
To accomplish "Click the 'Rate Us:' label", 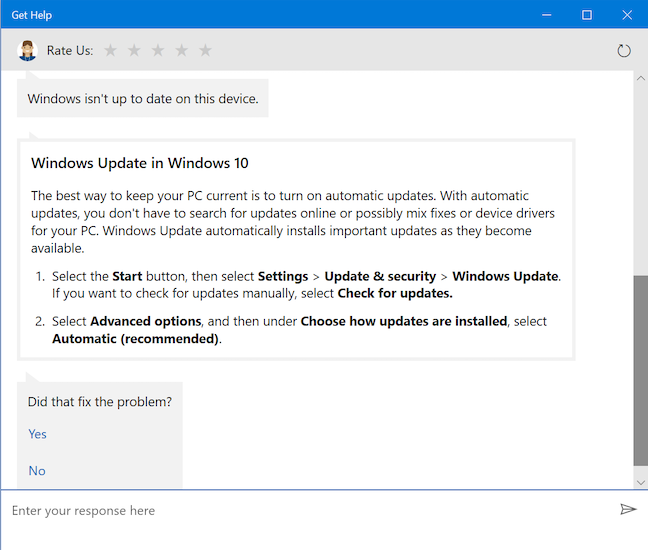I will click(70, 50).
